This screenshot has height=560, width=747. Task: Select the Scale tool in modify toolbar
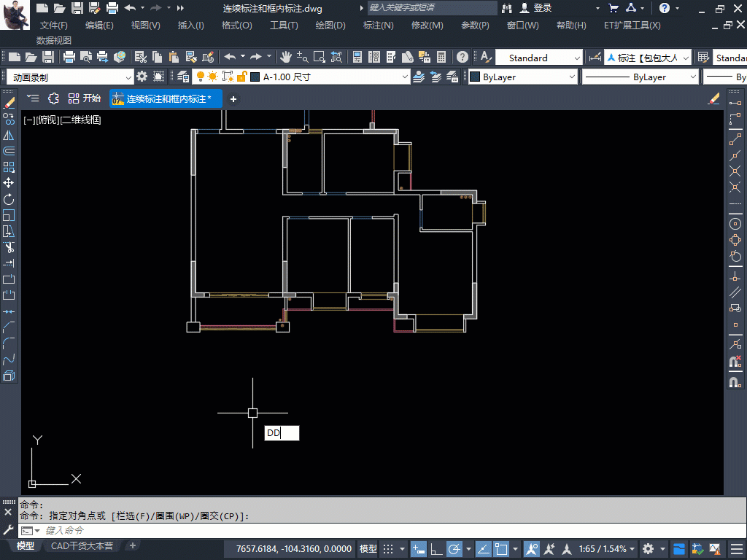pyautogui.click(x=9, y=215)
